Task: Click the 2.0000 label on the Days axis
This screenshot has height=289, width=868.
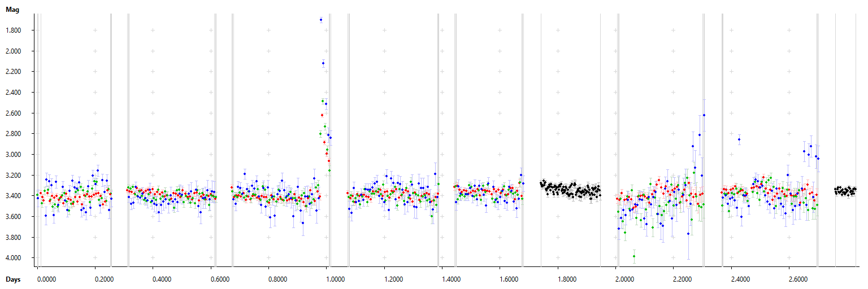Action: point(625,279)
